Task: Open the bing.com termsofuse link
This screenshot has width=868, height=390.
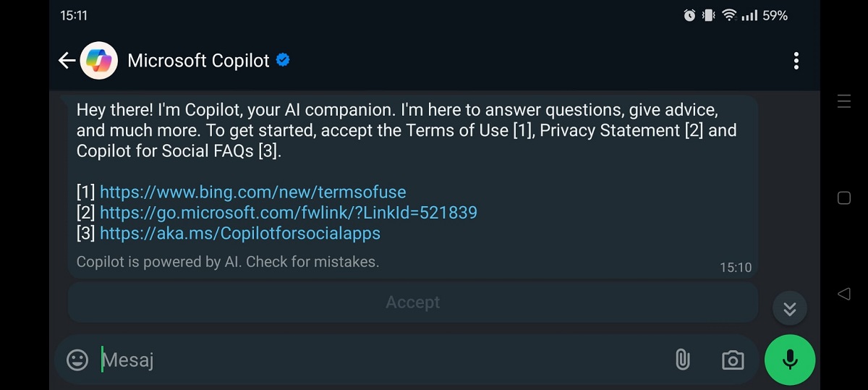Action: (253, 192)
